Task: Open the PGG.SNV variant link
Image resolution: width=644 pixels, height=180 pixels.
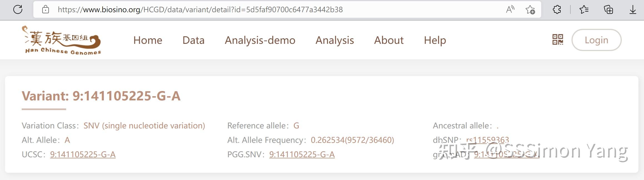Action: click(x=302, y=154)
